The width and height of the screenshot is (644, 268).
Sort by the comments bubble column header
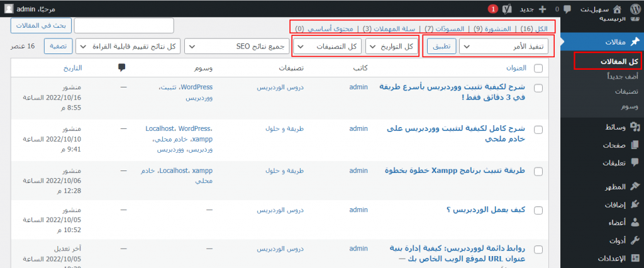point(121,68)
